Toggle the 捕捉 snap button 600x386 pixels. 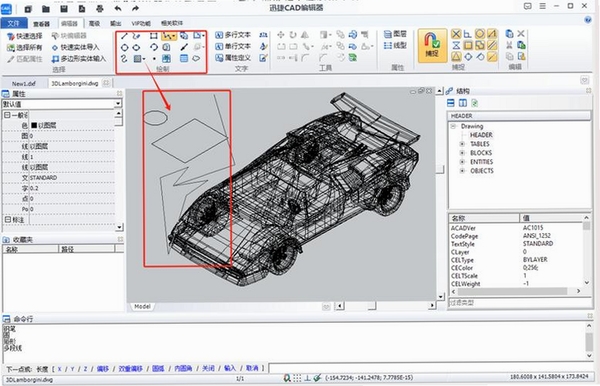pyautogui.click(x=432, y=46)
